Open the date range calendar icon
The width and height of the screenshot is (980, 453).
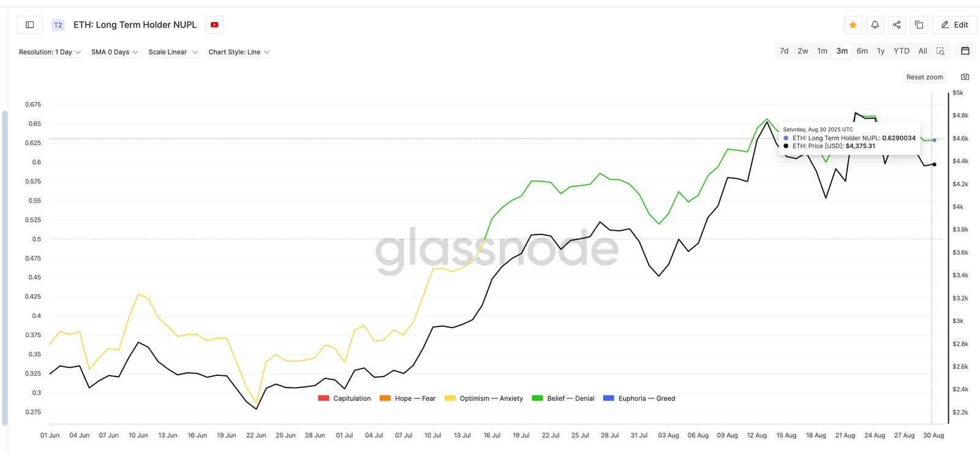[965, 51]
